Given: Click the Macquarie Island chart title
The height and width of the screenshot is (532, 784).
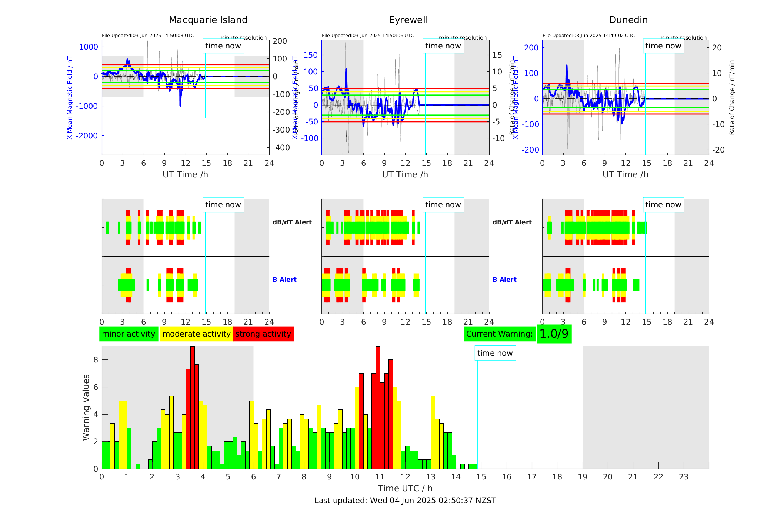Looking at the screenshot, I should click(x=208, y=20).
